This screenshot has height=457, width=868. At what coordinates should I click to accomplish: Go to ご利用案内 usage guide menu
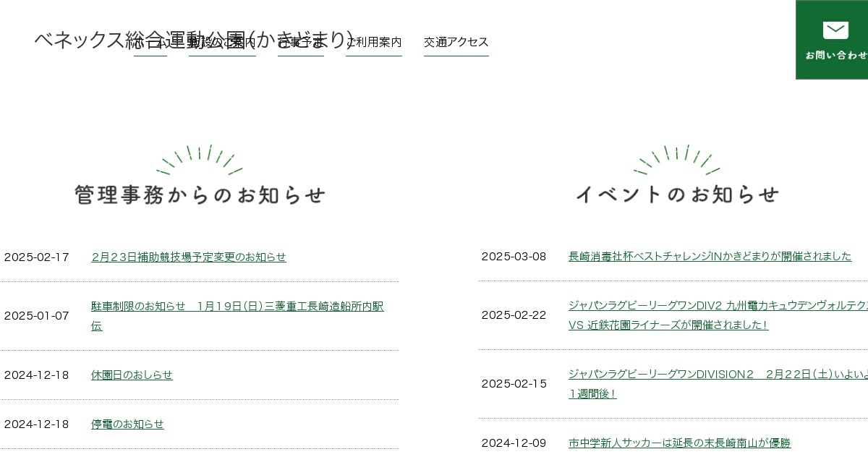374,43
